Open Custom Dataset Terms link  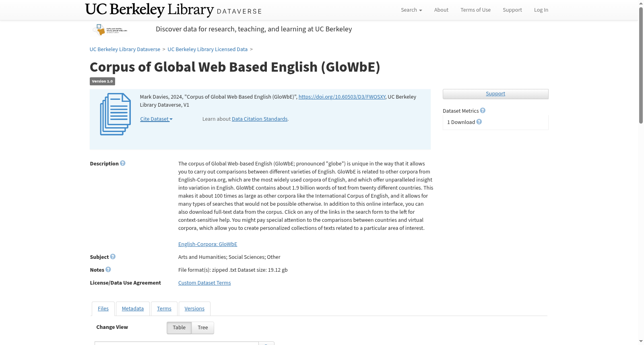(x=204, y=283)
